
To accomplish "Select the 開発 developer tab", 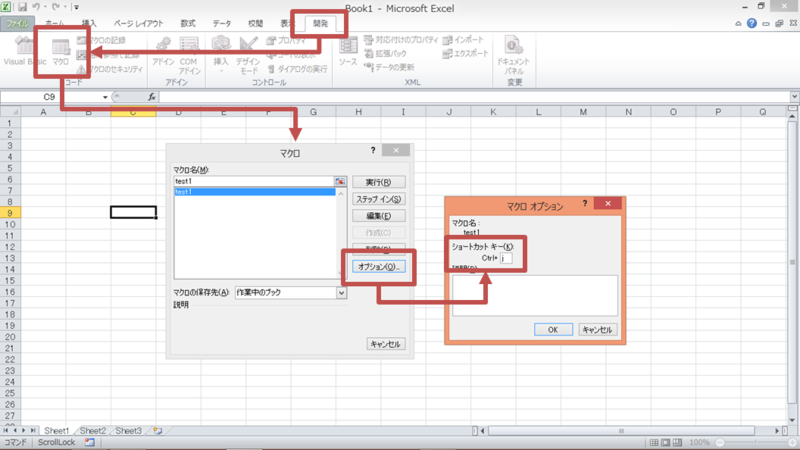I will click(x=320, y=23).
